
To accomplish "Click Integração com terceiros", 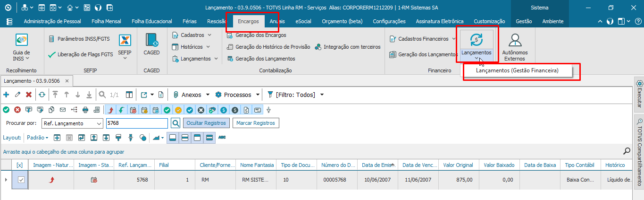I will coord(347,47).
